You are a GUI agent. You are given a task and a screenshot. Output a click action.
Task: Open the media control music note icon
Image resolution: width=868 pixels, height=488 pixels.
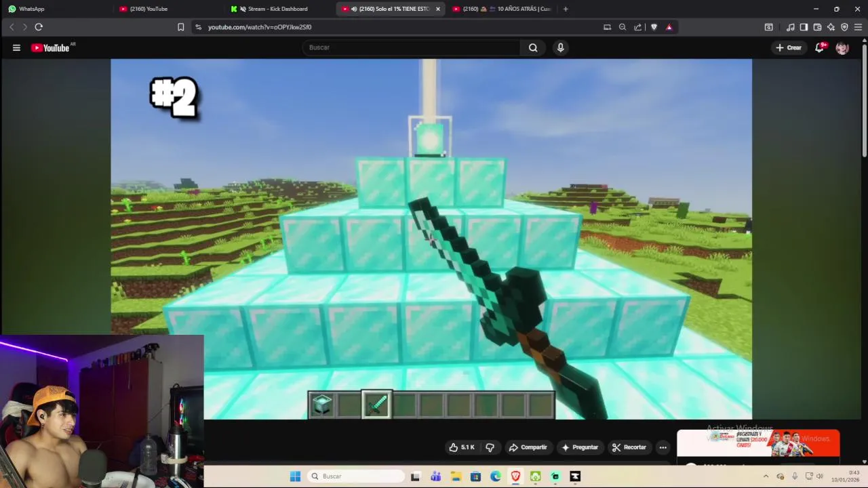pos(790,27)
